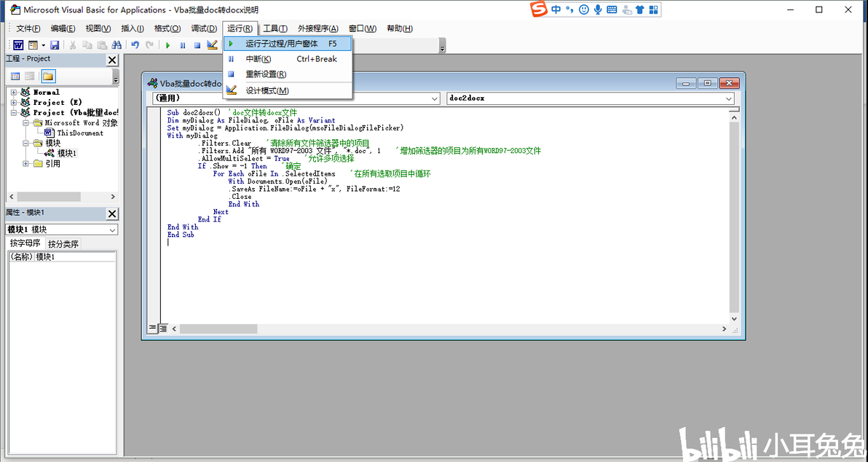Open the 调试(D) menu

(204, 29)
